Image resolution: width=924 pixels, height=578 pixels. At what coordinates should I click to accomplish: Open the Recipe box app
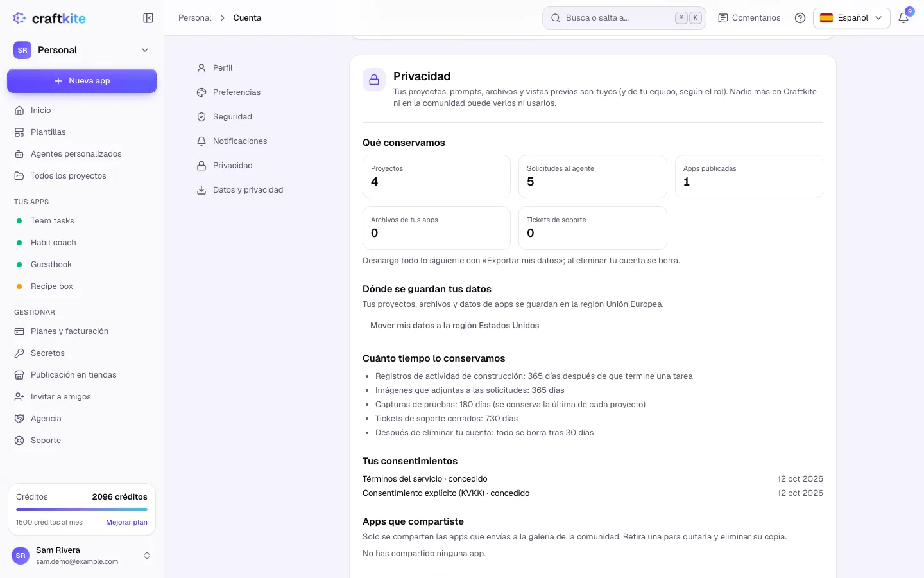tap(81, 286)
